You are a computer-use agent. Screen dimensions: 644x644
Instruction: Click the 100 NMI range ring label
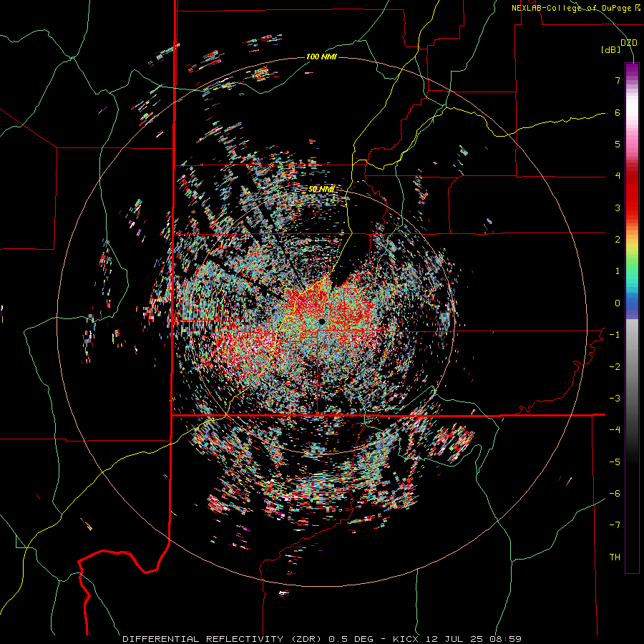[321, 57]
